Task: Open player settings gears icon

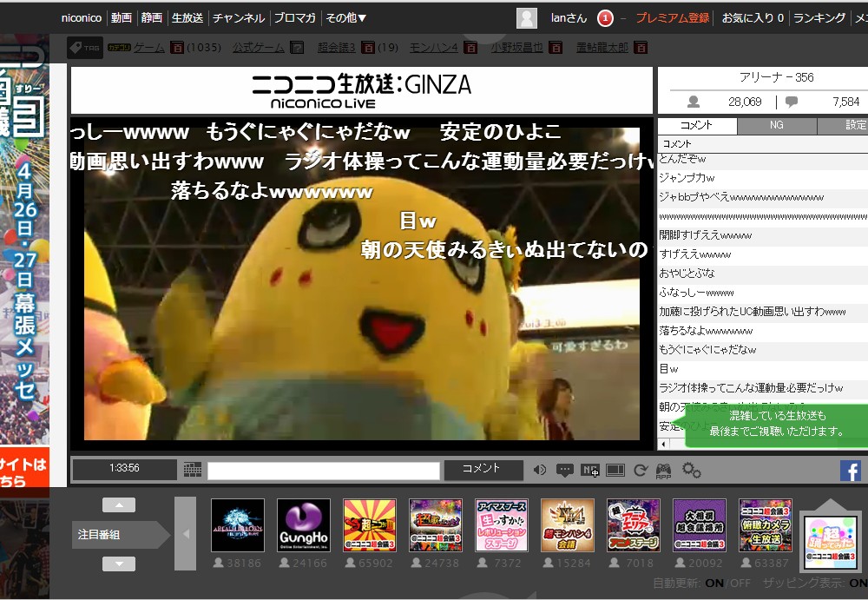Action: [692, 471]
